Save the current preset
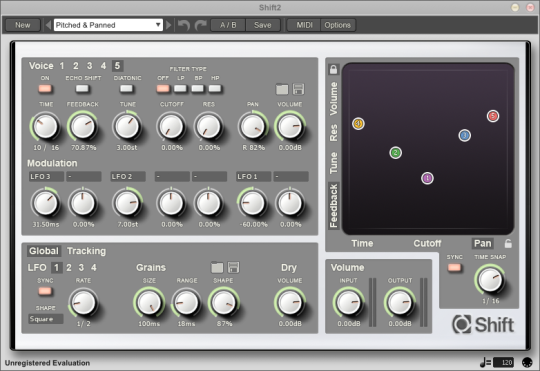The height and width of the screenshot is (371, 540). [263, 25]
